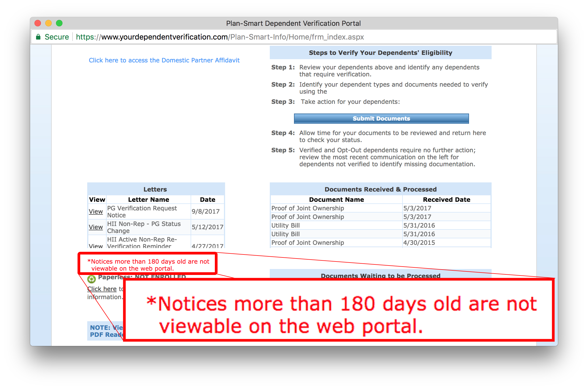Click the URL in the address bar
Viewport: 588px width, 389px height.
[x=219, y=37]
